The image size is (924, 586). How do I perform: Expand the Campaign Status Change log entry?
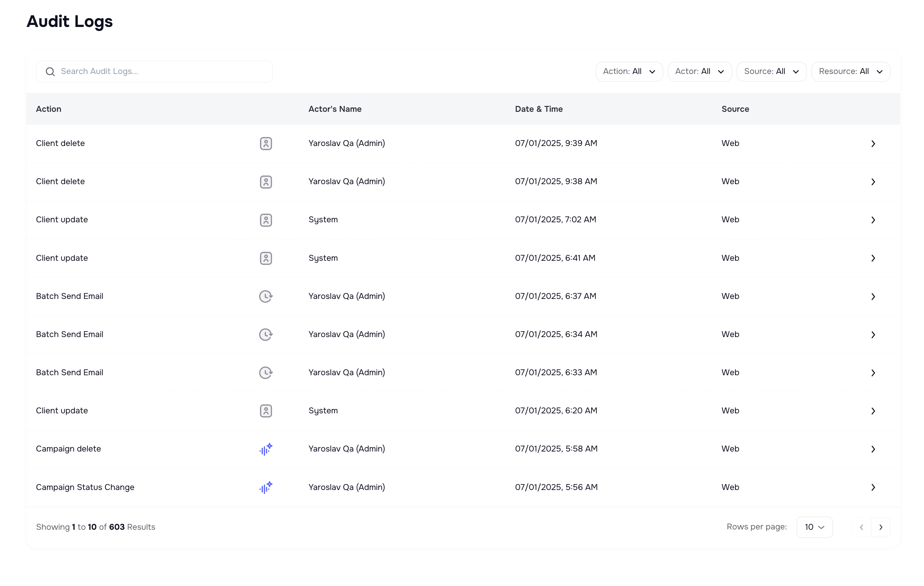coord(873,487)
